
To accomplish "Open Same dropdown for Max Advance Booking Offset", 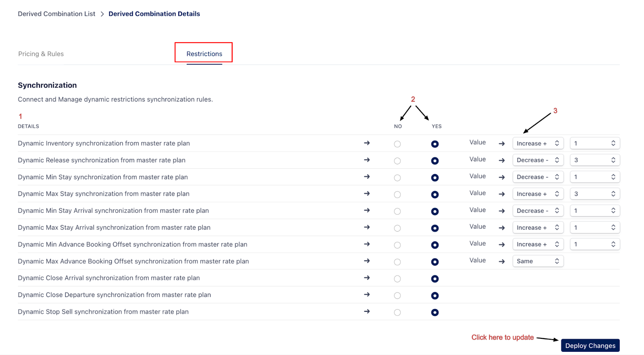I will [x=538, y=261].
